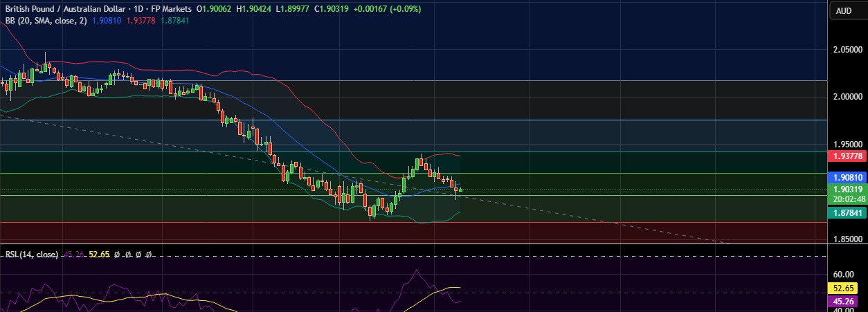Click the 2.05000 price scale value
Screen dimensions: 868x312
(848, 51)
